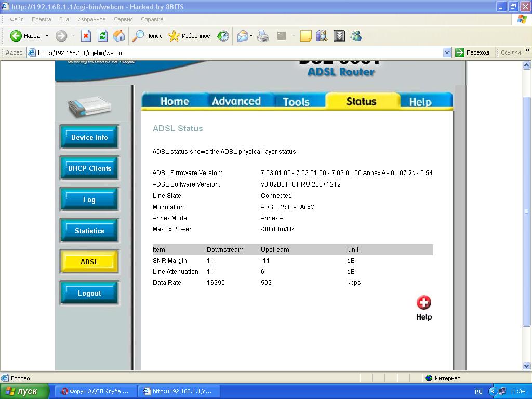Click the Stop loading red X icon
This screenshot has width=532, height=399.
[x=86, y=36]
